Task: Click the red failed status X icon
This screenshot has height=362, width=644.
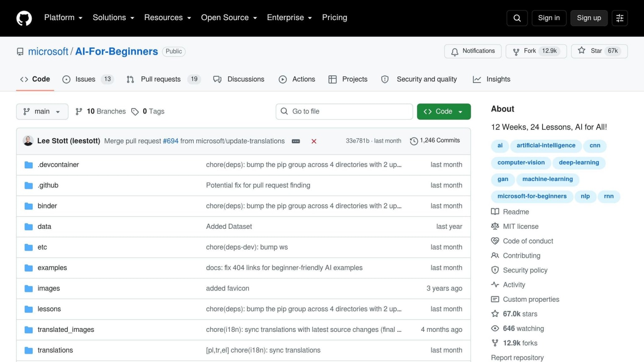Action: [x=314, y=141]
